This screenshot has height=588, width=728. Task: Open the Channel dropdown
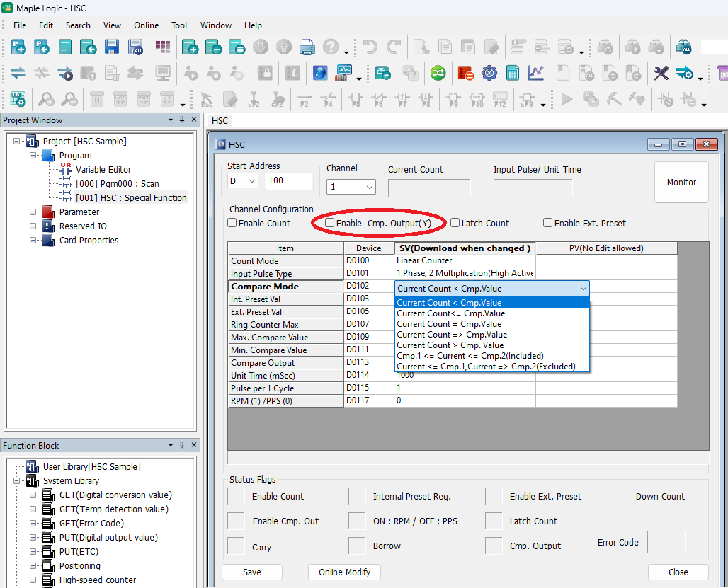tap(351, 187)
